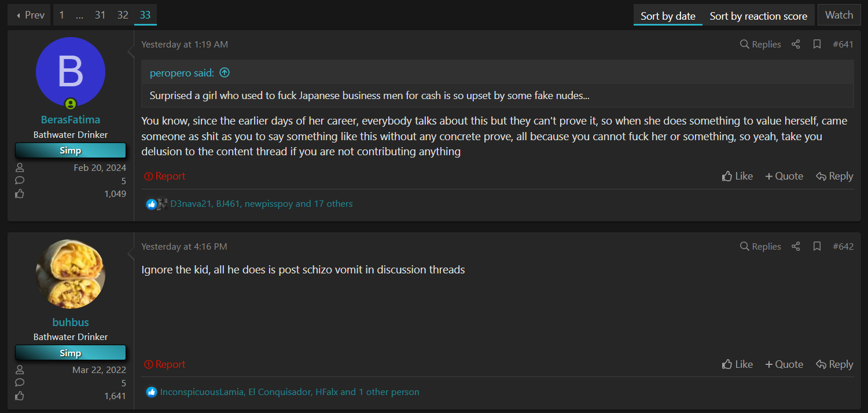Open Replies search on post #642
The height and width of the screenshot is (413, 868).
(x=760, y=246)
